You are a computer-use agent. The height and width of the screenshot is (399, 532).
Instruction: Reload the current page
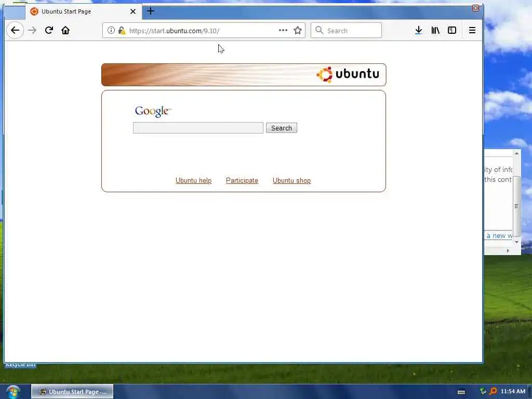click(x=49, y=31)
